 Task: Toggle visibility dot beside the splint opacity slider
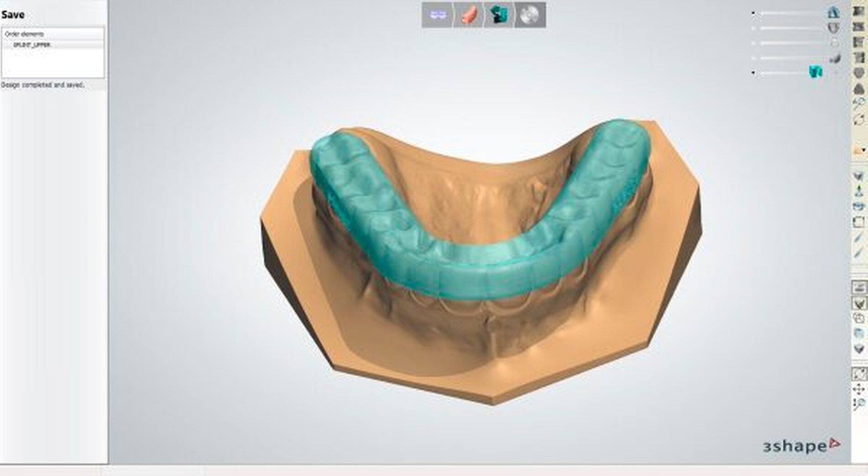point(753,73)
